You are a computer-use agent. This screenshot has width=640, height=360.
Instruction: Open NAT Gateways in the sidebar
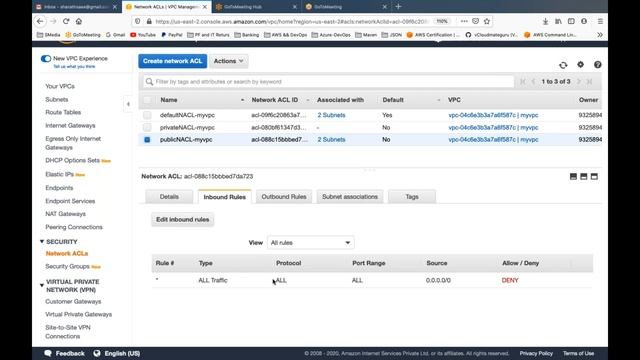(65, 214)
